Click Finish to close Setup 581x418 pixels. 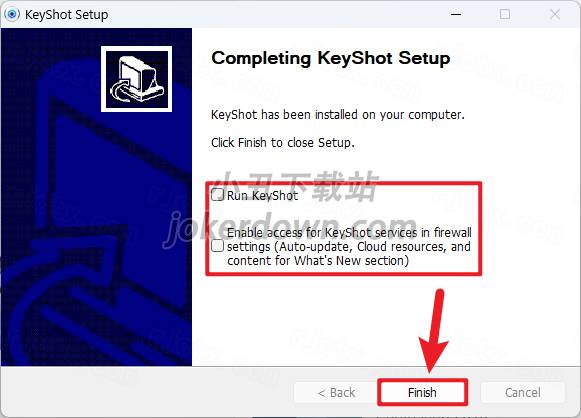(x=422, y=392)
